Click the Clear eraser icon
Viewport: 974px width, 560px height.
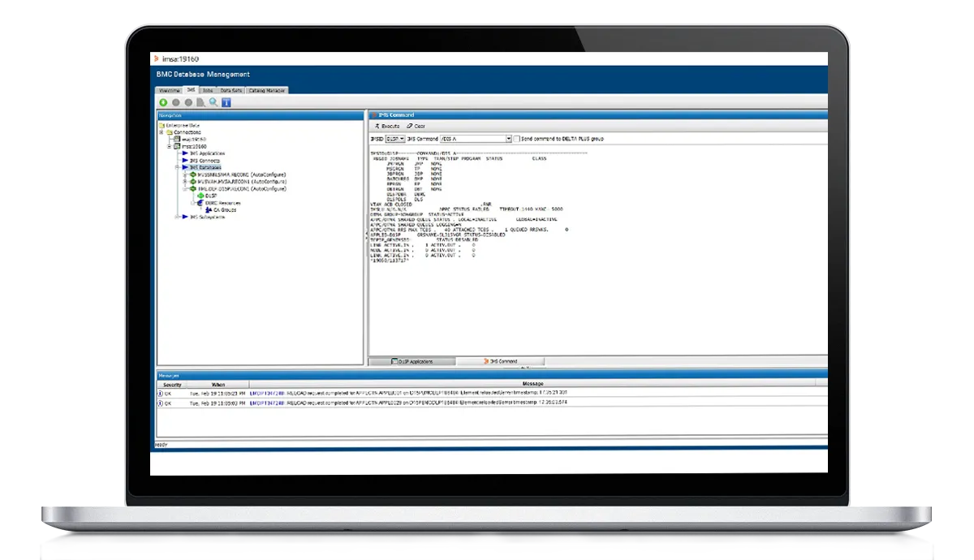point(411,127)
